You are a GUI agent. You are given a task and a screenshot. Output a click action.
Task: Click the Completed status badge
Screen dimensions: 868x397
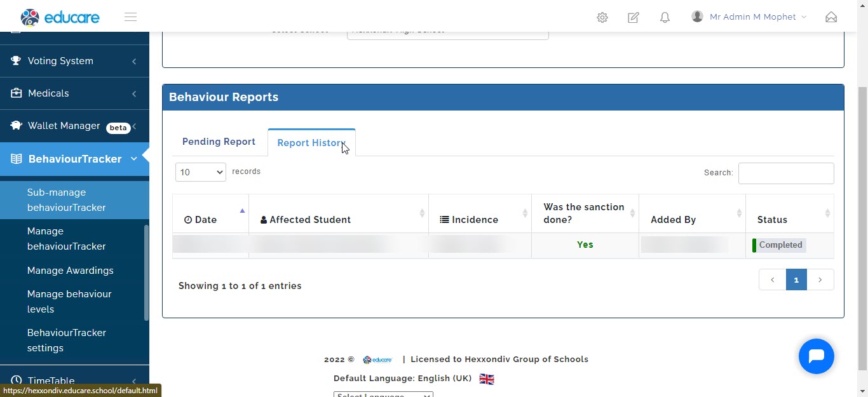[779, 245]
